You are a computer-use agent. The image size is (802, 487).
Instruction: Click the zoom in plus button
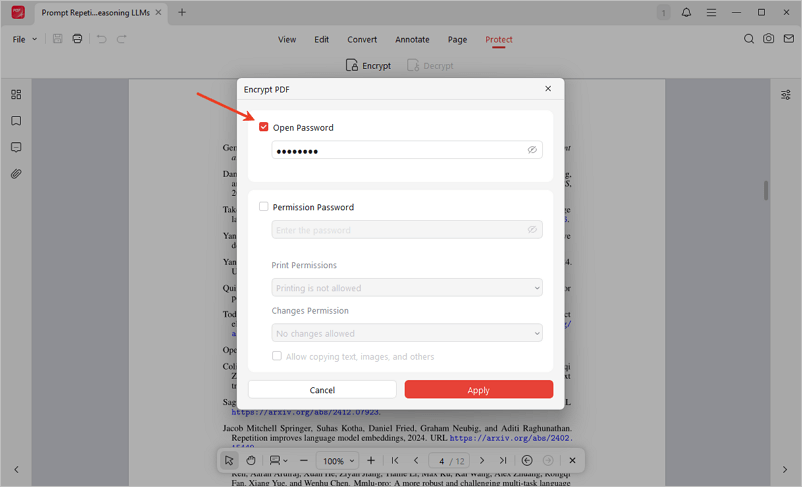[371, 460]
